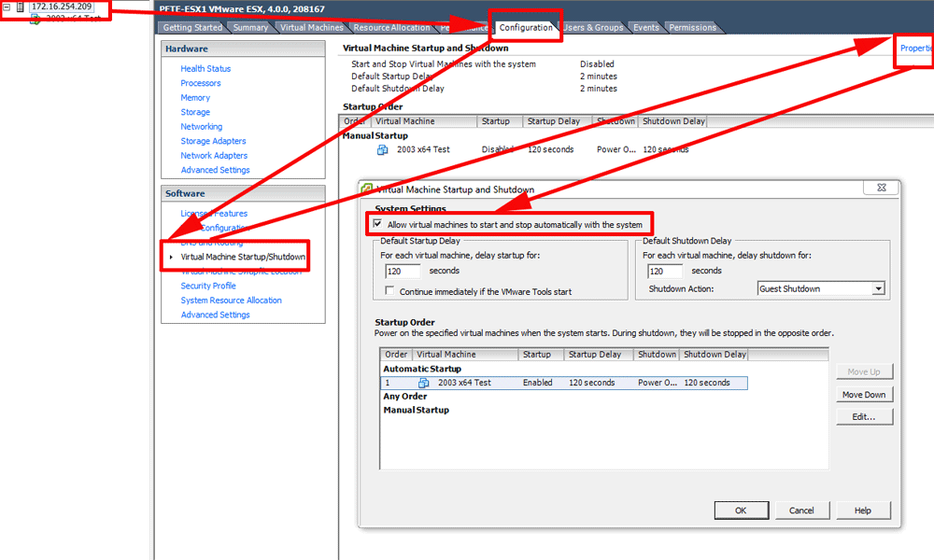The width and height of the screenshot is (934, 560).
Task: Click the Move Up button
Action: click(x=864, y=371)
